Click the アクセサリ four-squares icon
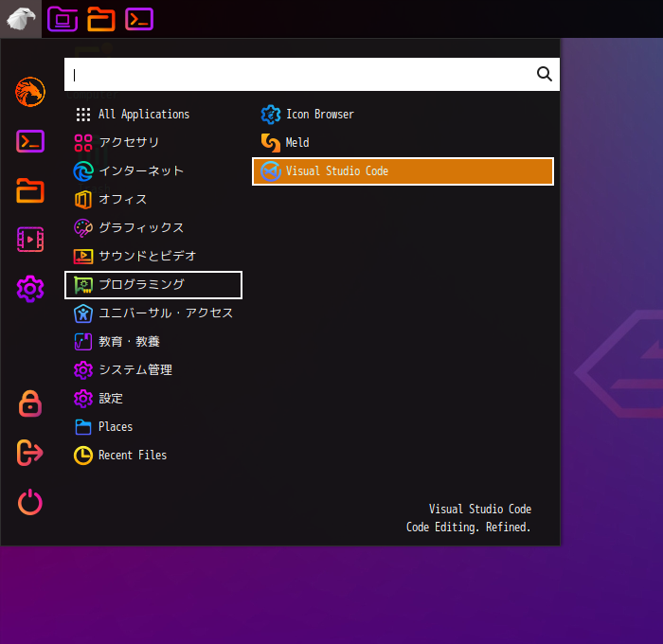 coord(83,142)
